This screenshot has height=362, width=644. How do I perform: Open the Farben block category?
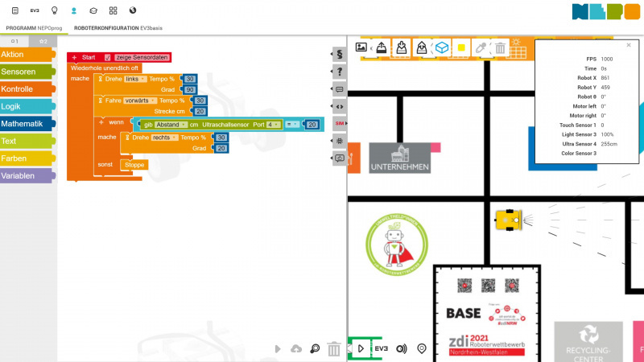tap(27, 158)
